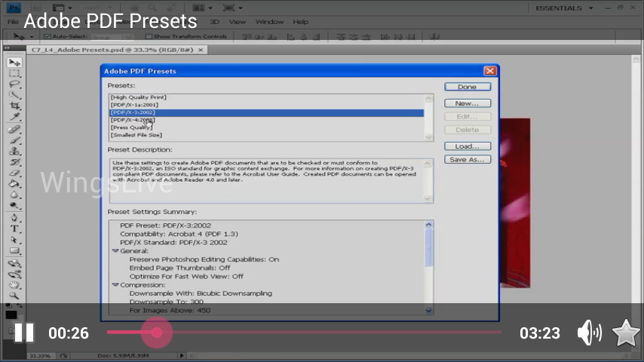Open the Move tool preset picker arrow

(x=31, y=37)
